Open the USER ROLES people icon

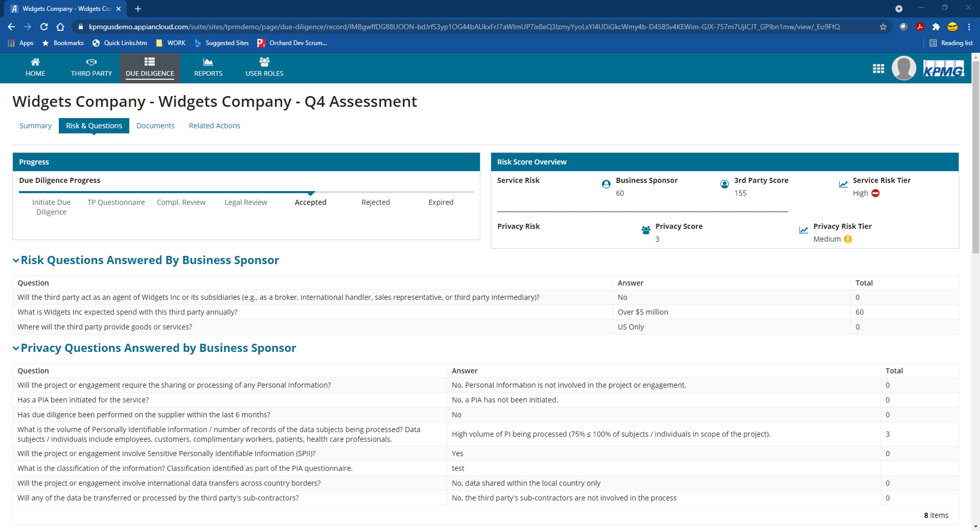click(264, 62)
